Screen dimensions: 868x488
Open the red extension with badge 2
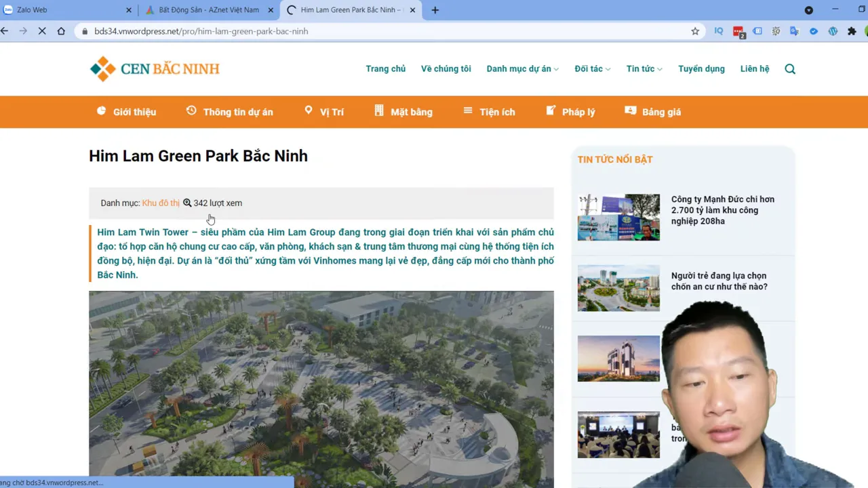pyautogui.click(x=738, y=32)
